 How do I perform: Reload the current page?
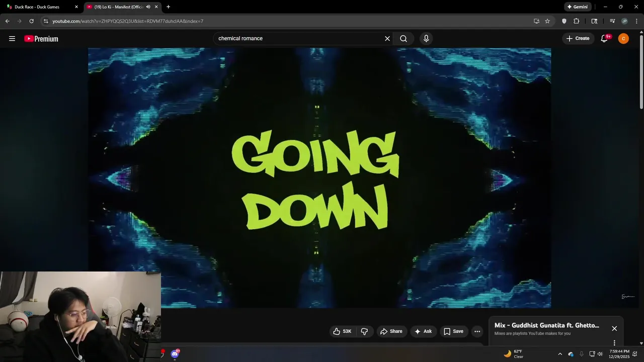point(31,21)
